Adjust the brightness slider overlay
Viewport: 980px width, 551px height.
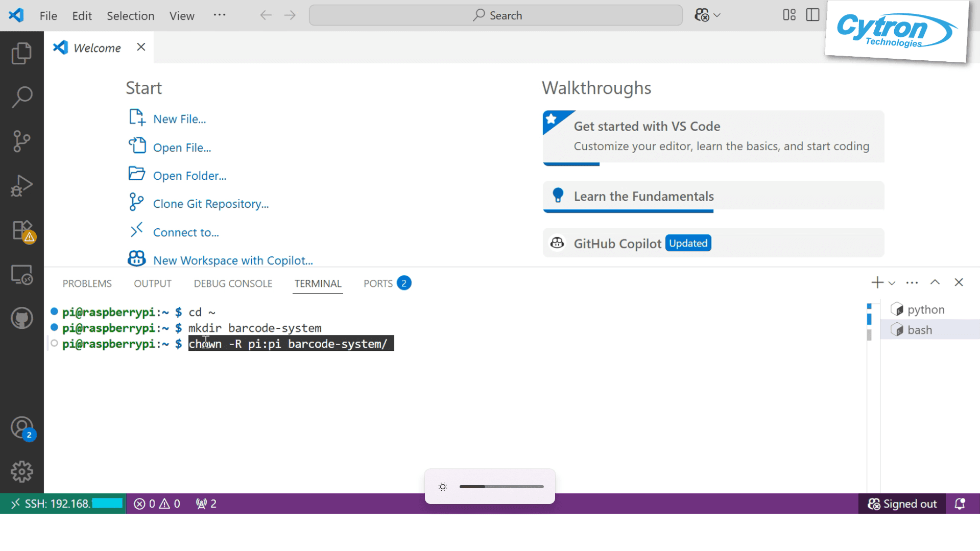click(500, 487)
